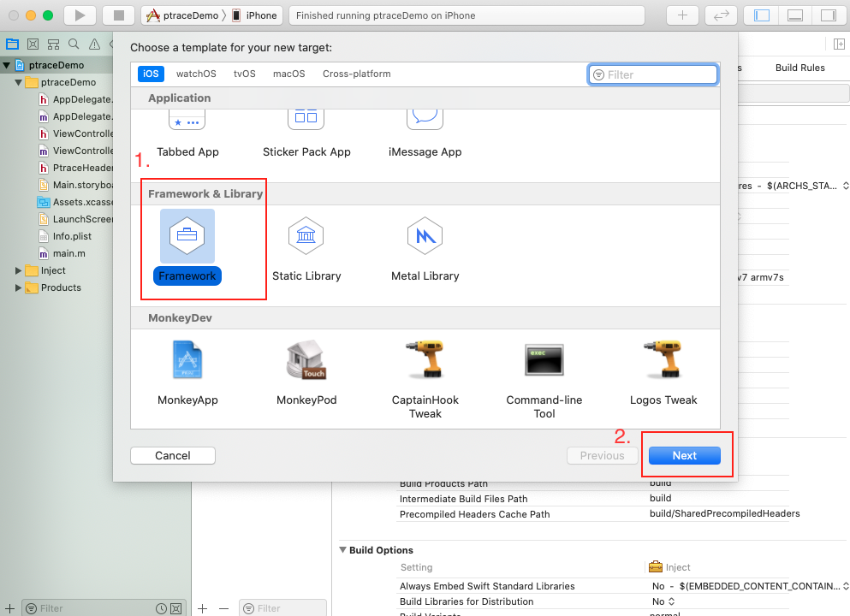This screenshot has width=850, height=616.
Task: Click the template Filter search field
Action: coord(652,74)
